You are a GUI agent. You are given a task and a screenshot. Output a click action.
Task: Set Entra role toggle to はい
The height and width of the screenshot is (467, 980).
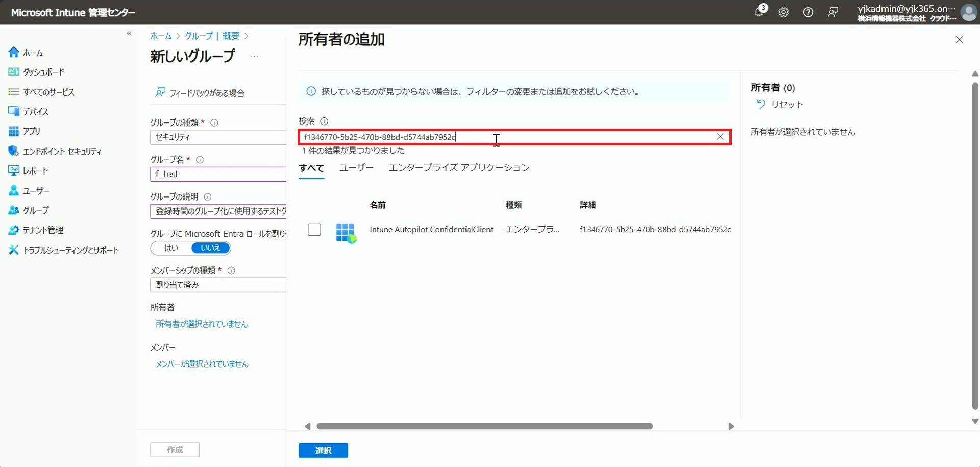(171, 248)
